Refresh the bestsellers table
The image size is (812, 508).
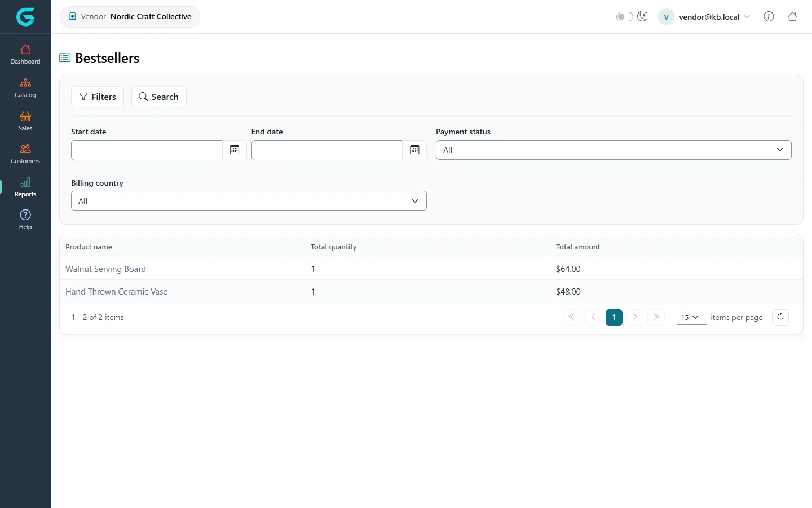pyautogui.click(x=780, y=317)
